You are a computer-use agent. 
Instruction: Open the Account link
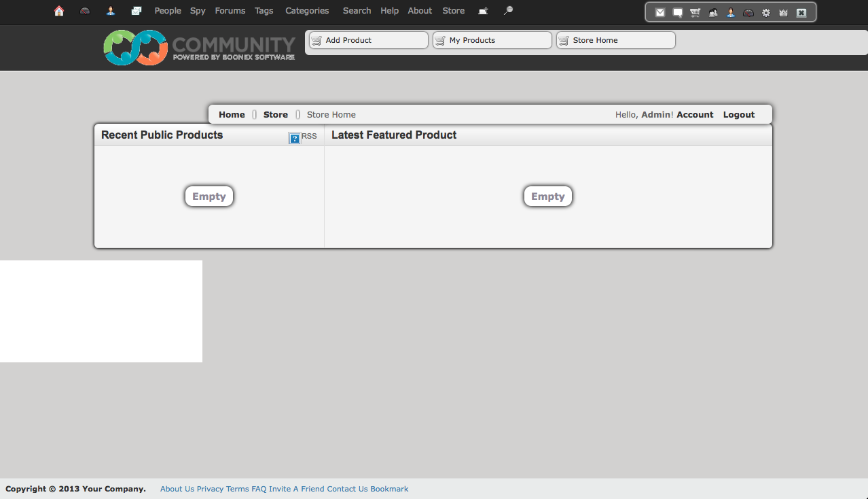pyautogui.click(x=695, y=115)
